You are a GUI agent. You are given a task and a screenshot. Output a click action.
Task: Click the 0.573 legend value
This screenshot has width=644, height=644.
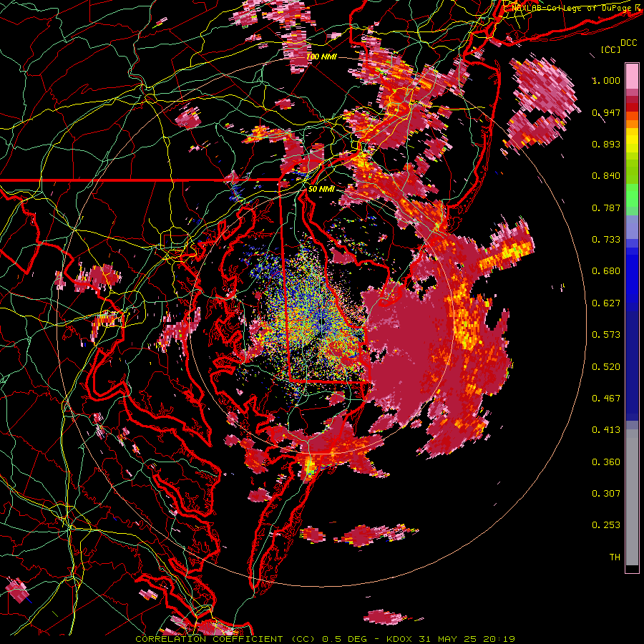[606, 335]
